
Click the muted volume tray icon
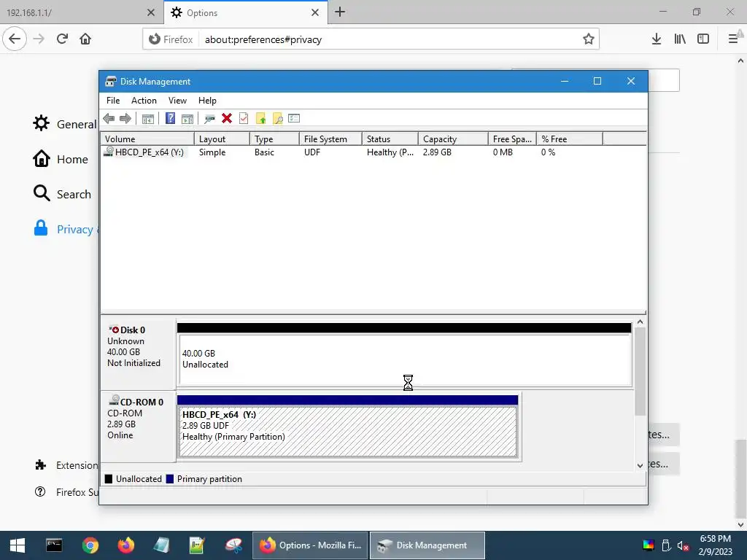(683, 545)
